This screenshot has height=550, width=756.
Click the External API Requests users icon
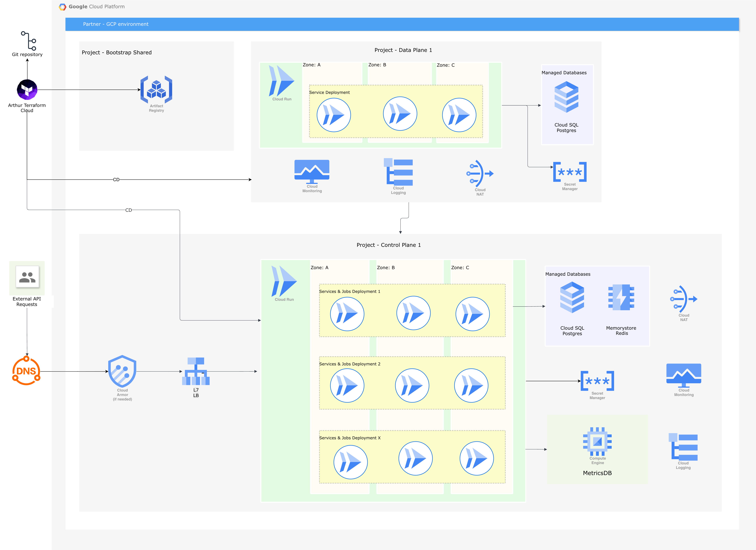coord(27,277)
